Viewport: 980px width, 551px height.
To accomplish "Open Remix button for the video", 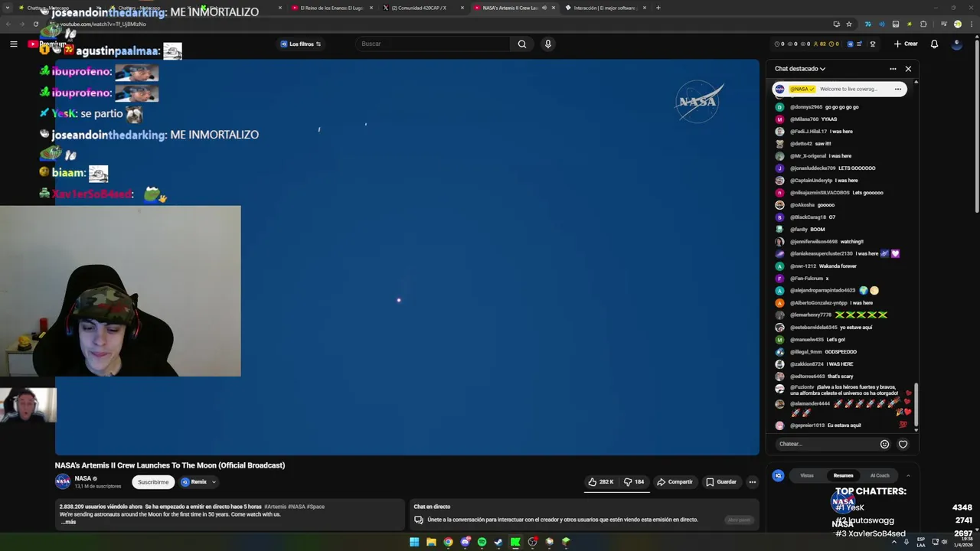I will [194, 482].
